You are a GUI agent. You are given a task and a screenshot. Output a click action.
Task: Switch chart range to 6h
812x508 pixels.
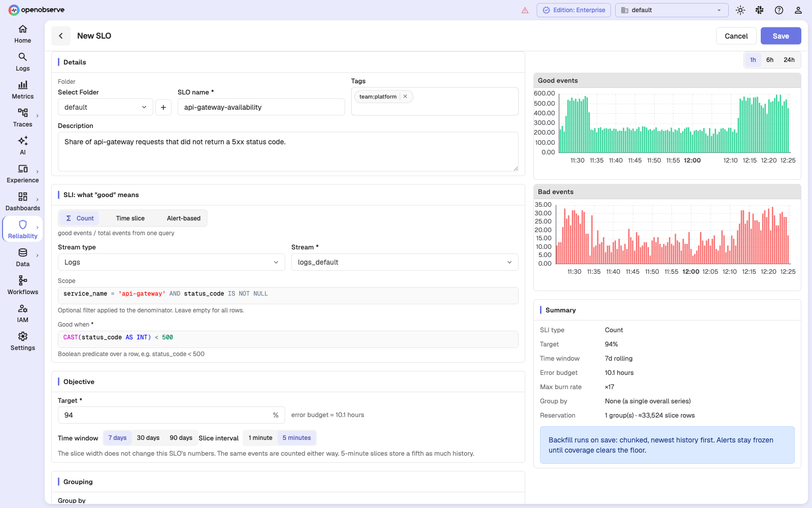[x=770, y=60]
